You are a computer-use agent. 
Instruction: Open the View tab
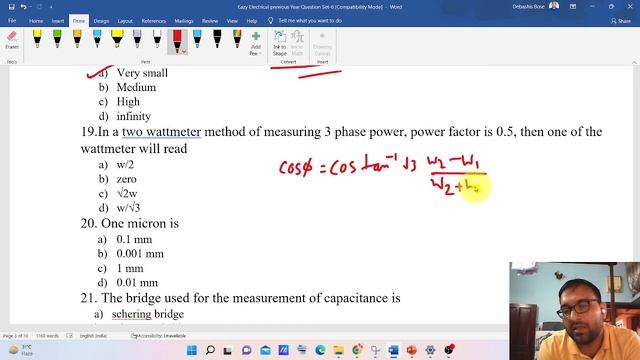232,21
